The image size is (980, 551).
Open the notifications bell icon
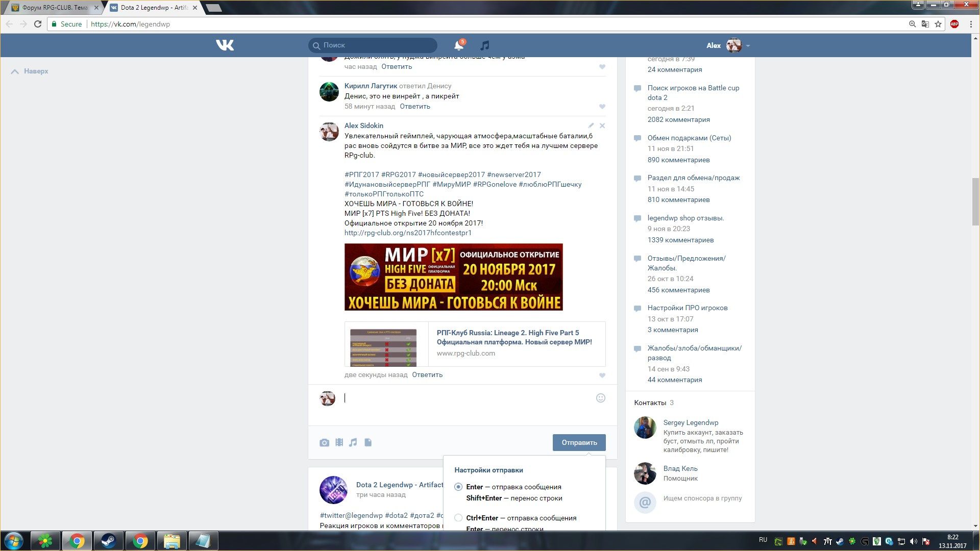[x=458, y=45]
